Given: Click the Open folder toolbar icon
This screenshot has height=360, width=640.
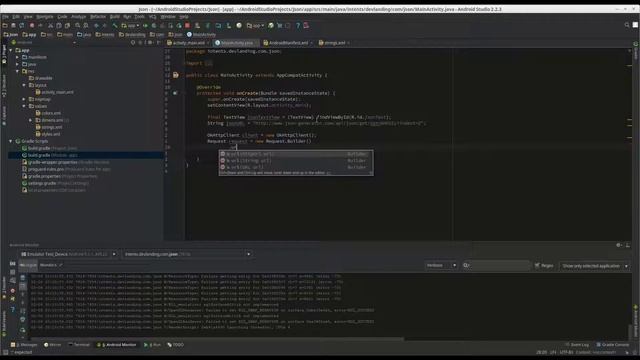Looking at the screenshot, I should pos(5,25).
